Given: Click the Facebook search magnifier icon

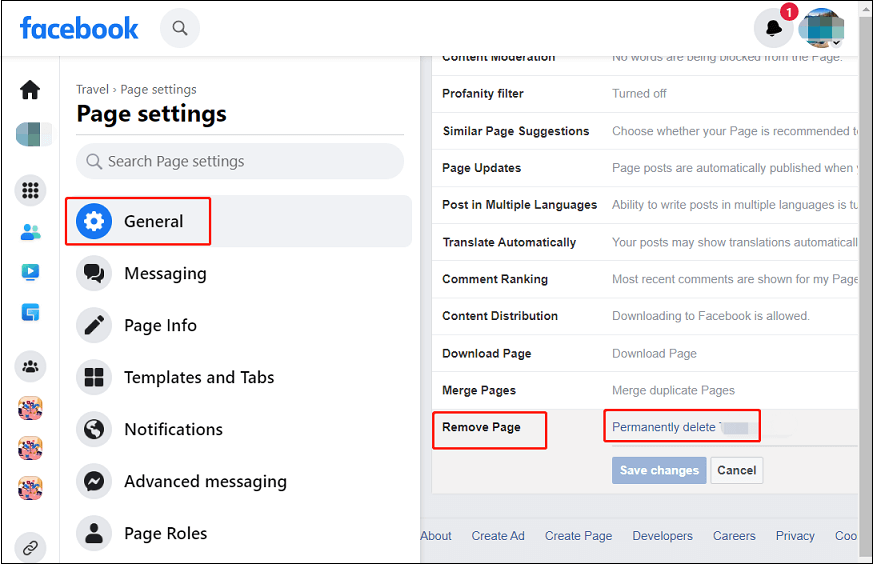Looking at the screenshot, I should click(180, 28).
